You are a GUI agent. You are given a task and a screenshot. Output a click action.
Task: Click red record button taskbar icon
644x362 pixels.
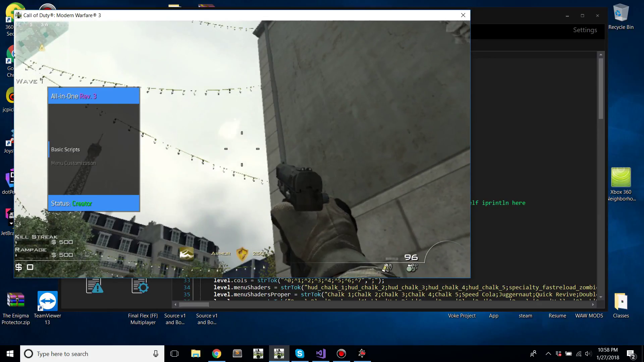click(341, 353)
